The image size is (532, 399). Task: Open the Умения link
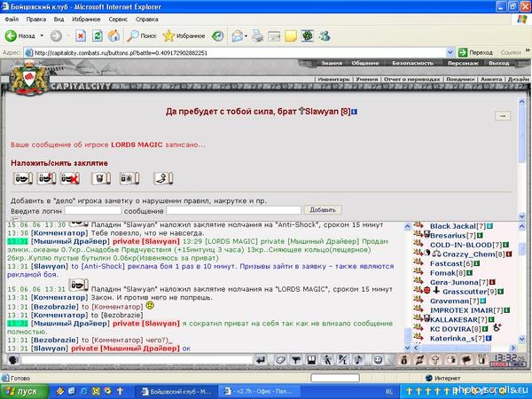pyautogui.click(x=367, y=80)
